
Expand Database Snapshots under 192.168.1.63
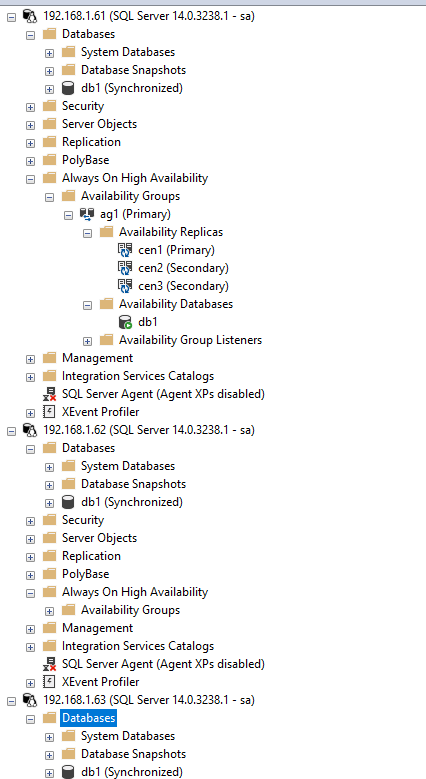[49, 755]
